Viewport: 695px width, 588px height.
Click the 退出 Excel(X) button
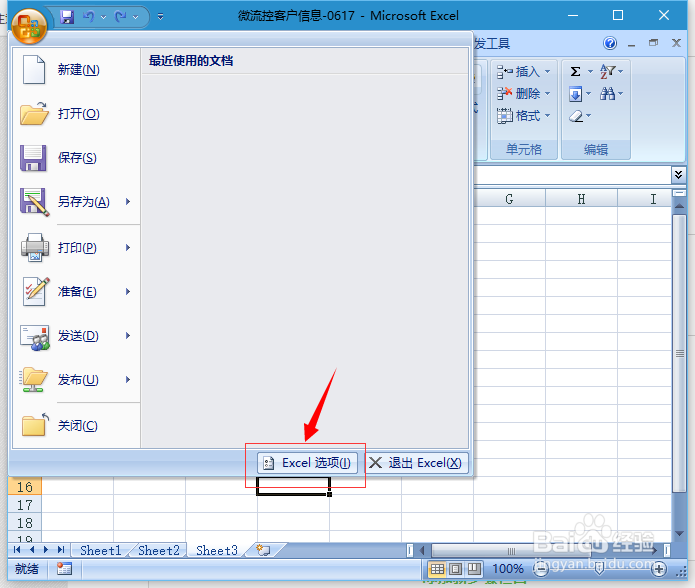(416, 463)
